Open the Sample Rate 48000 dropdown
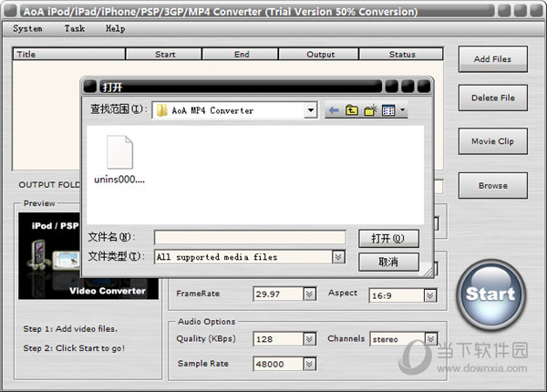Image resolution: width=547 pixels, height=392 pixels. pyautogui.click(x=309, y=364)
